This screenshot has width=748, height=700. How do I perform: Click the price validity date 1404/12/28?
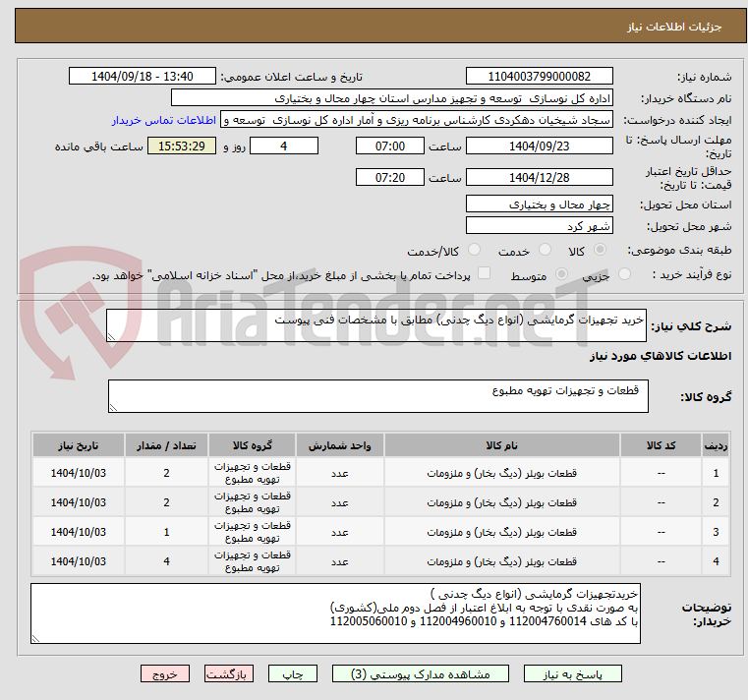pos(539,178)
